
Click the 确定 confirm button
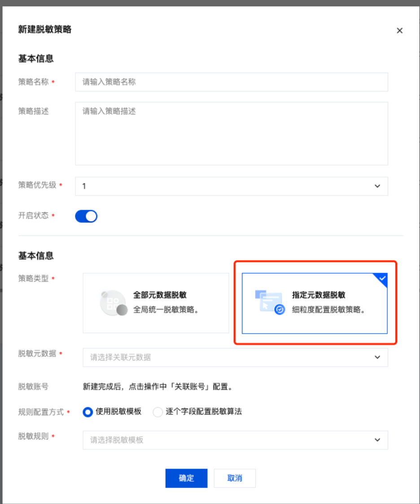coord(187,478)
